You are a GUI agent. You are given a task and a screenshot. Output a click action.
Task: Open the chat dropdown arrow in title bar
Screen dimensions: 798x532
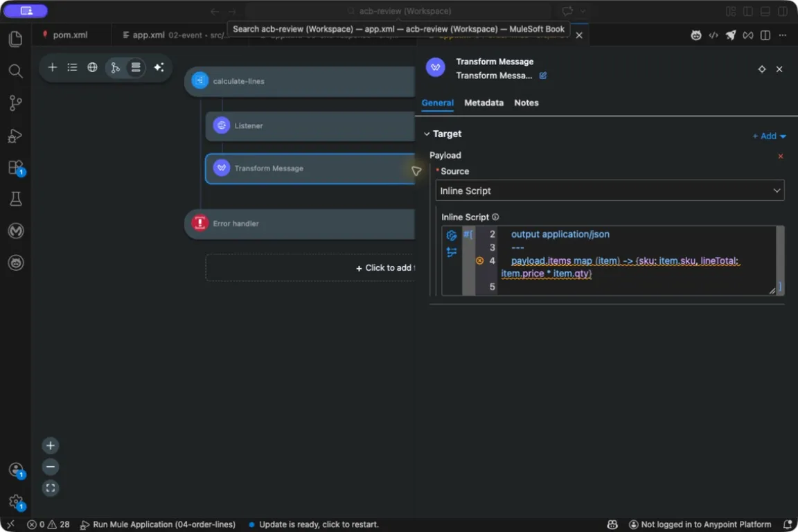(x=583, y=11)
